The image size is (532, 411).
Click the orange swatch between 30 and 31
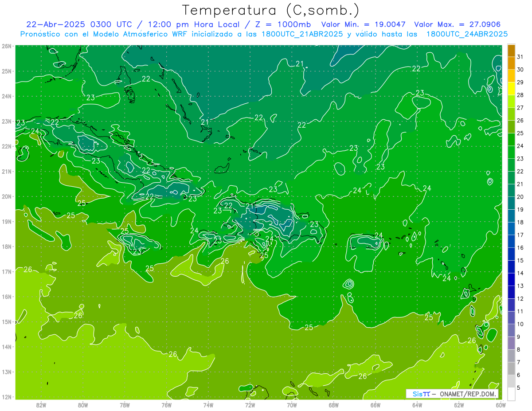point(511,63)
